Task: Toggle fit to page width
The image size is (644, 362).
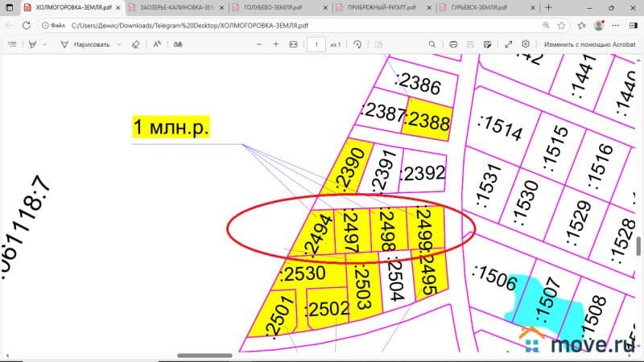Action: point(294,44)
